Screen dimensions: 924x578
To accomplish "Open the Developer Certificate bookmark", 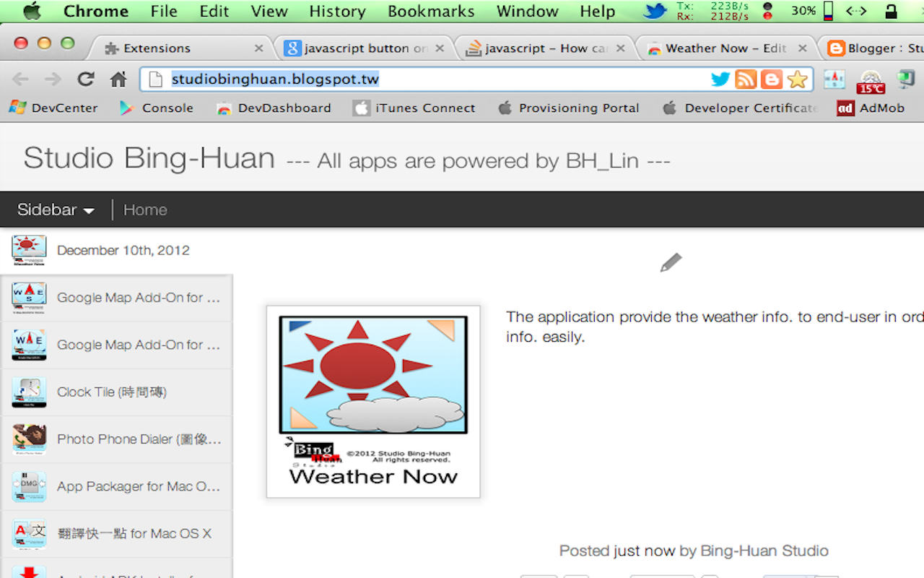I will click(740, 108).
